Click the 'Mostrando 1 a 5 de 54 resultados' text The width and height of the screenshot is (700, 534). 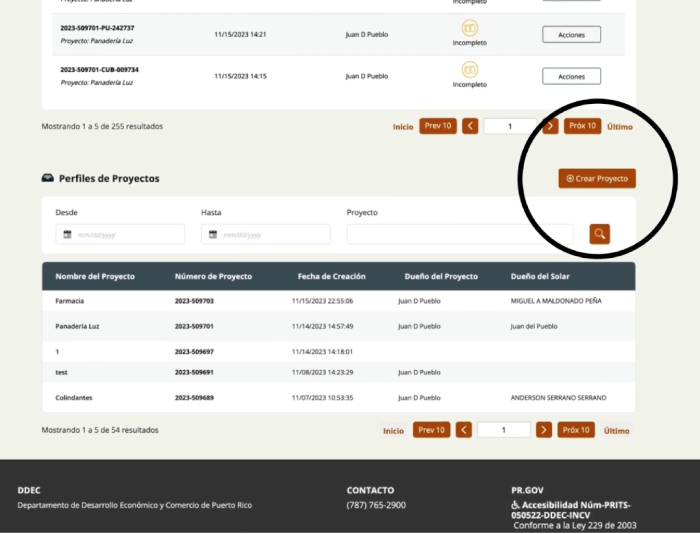100,430
